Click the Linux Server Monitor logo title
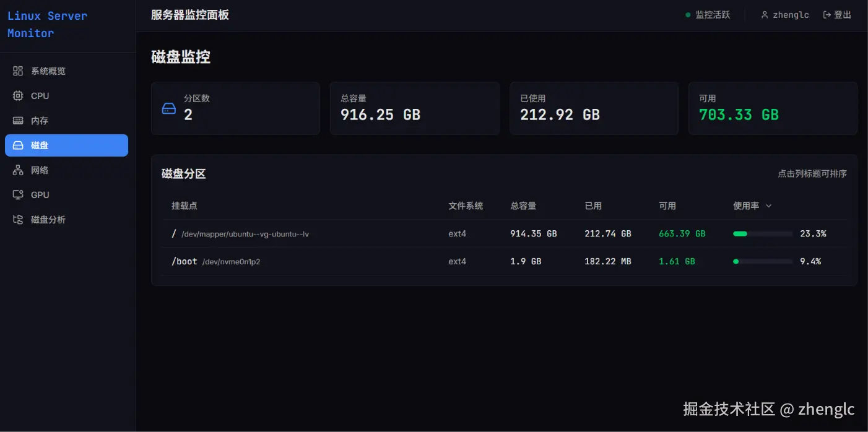Screen dimensions: 868x432 click(47, 25)
